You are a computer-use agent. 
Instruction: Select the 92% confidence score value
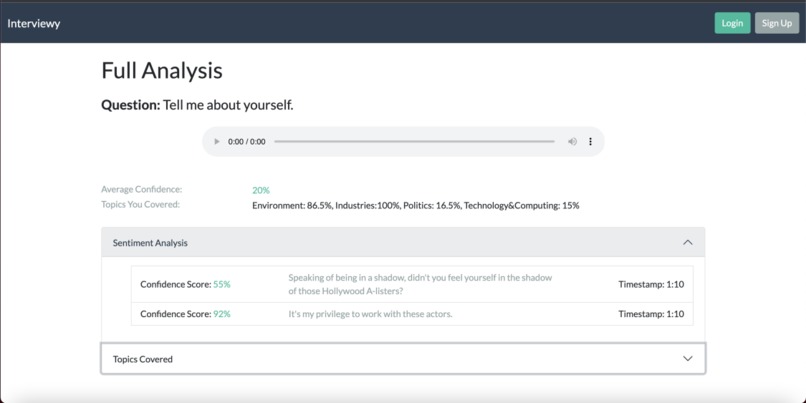[222, 314]
